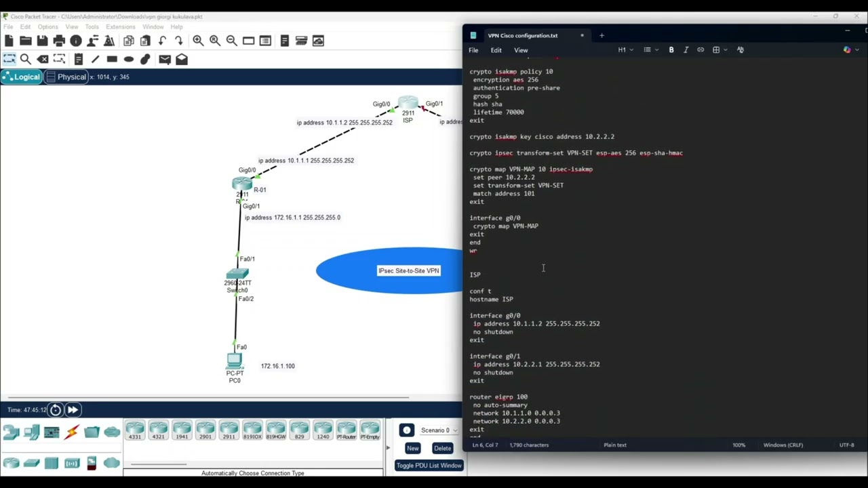Zoom out of the workspace
The width and height of the screenshot is (868, 488).
coord(231,41)
